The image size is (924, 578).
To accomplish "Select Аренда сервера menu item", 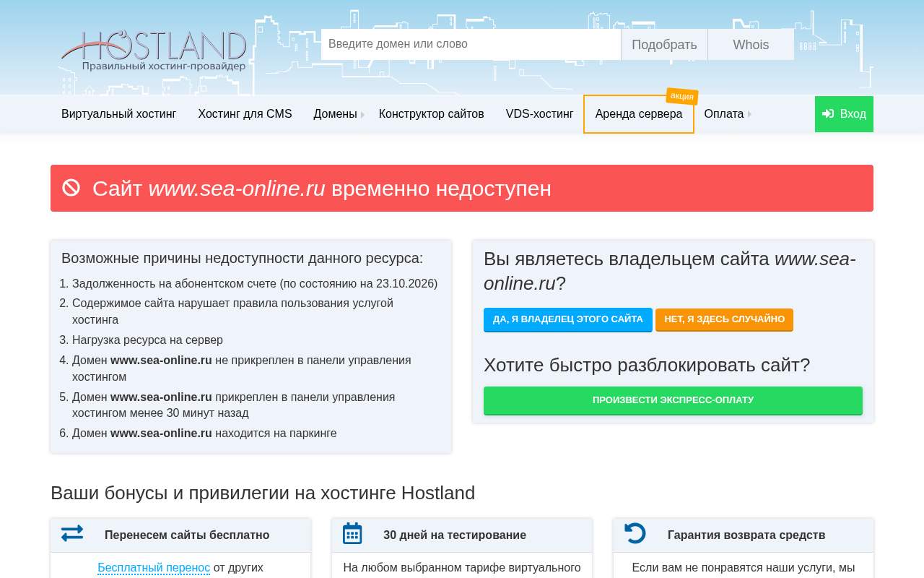I will (639, 114).
